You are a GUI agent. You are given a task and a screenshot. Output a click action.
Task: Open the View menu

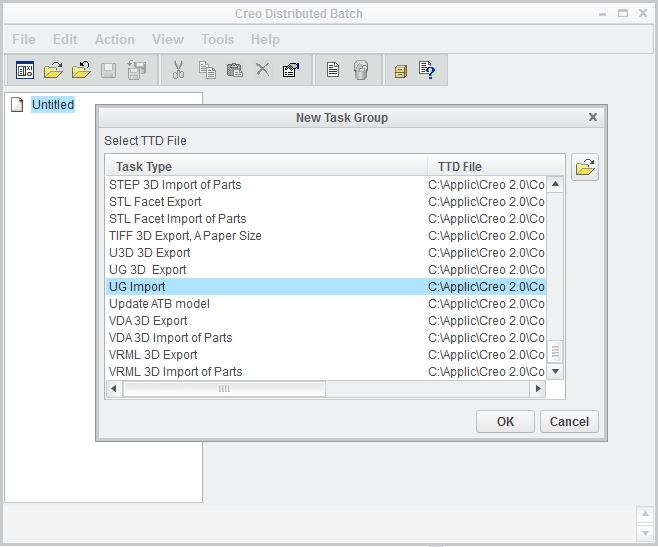(167, 39)
